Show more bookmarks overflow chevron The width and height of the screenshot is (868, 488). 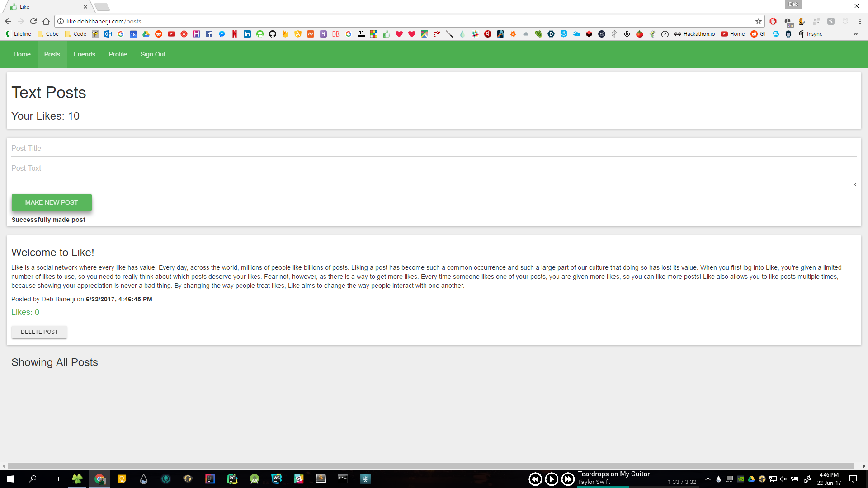(x=855, y=34)
